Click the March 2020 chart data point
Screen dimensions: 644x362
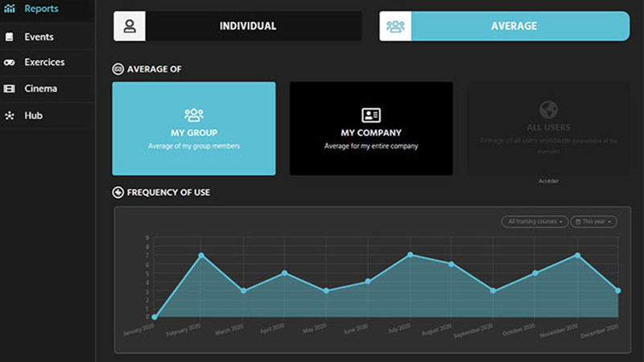coord(244,290)
